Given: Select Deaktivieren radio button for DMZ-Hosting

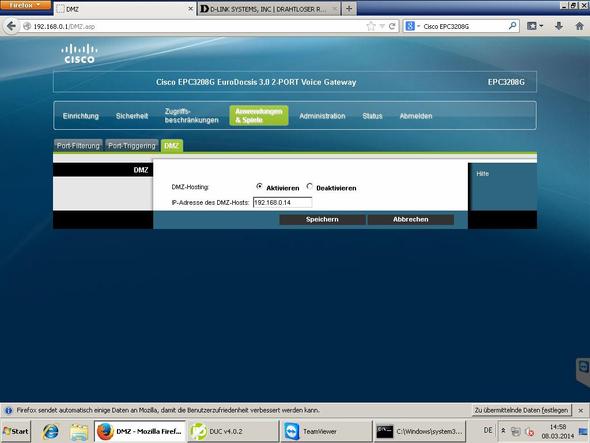Looking at the screenshot, I should (x=309, y=186).
